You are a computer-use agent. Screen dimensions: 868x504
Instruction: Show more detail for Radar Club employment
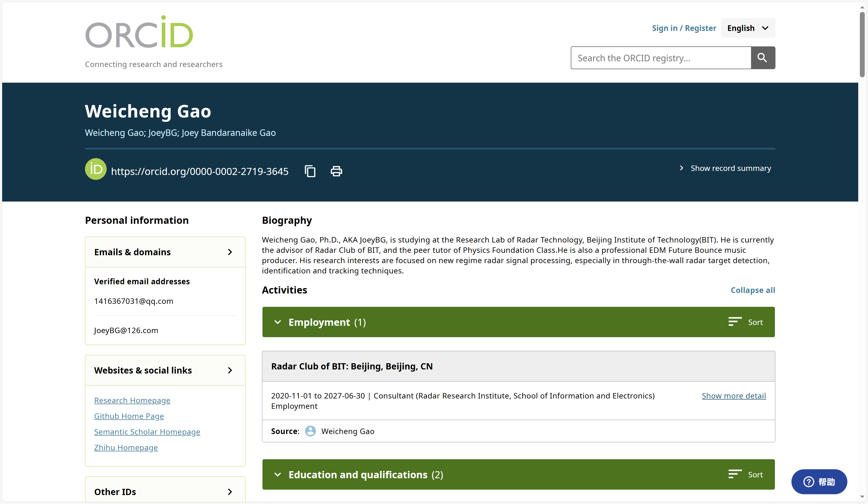tap(734, 395)
